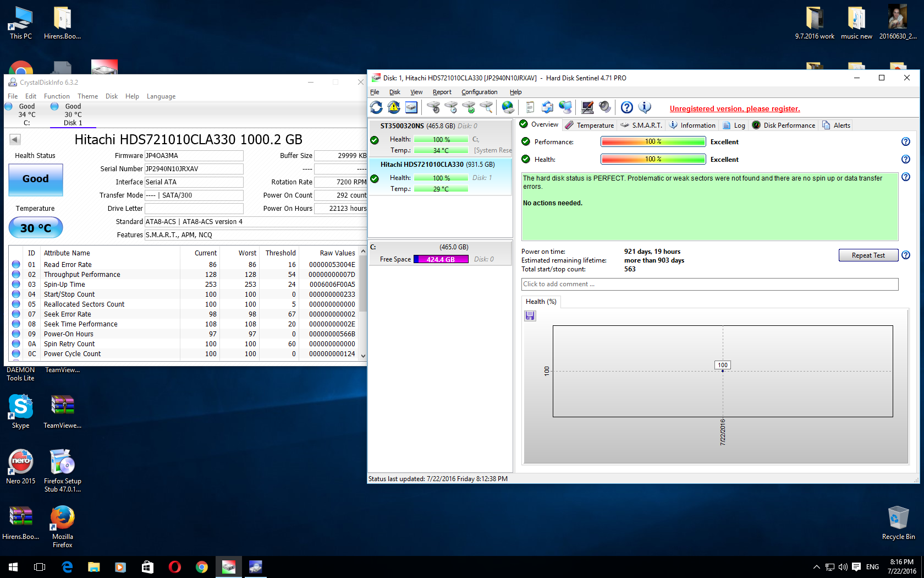The image size is (924, 578).
Task: Click the notepad report icon in toolbar
Action: pos(530,107)
